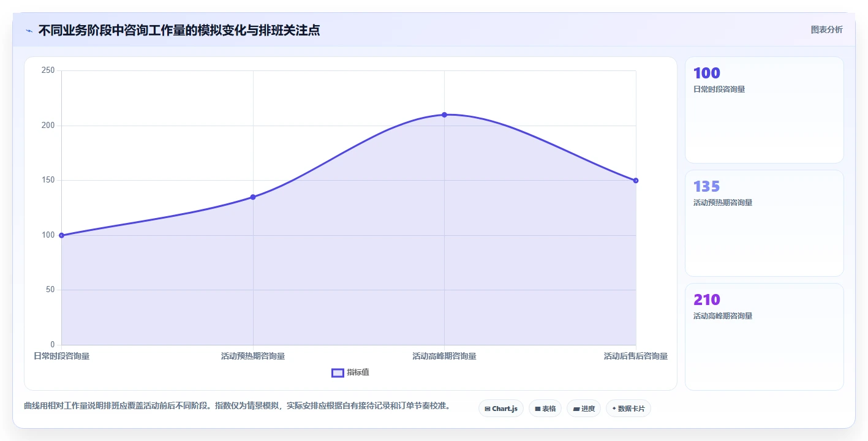This screenshot has height=441, width=868.
Task: Click the data point for 活动预热期咨询量
Action: (x=253, y=197)
